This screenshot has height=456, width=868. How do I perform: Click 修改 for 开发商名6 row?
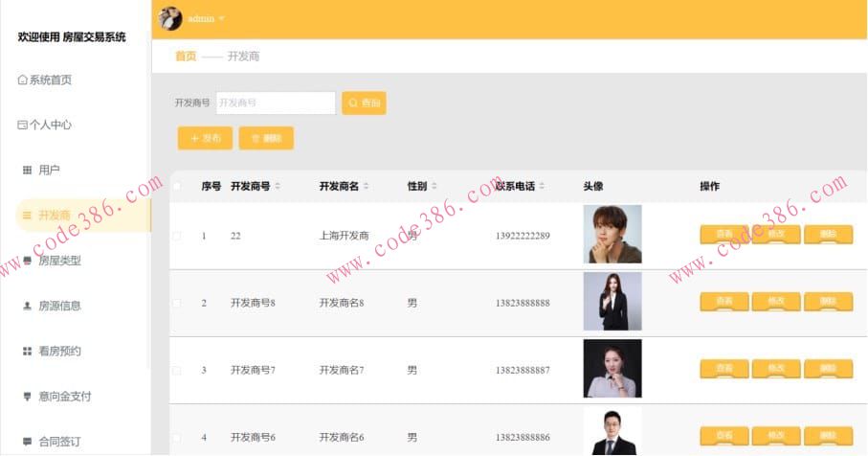(776, 436)
